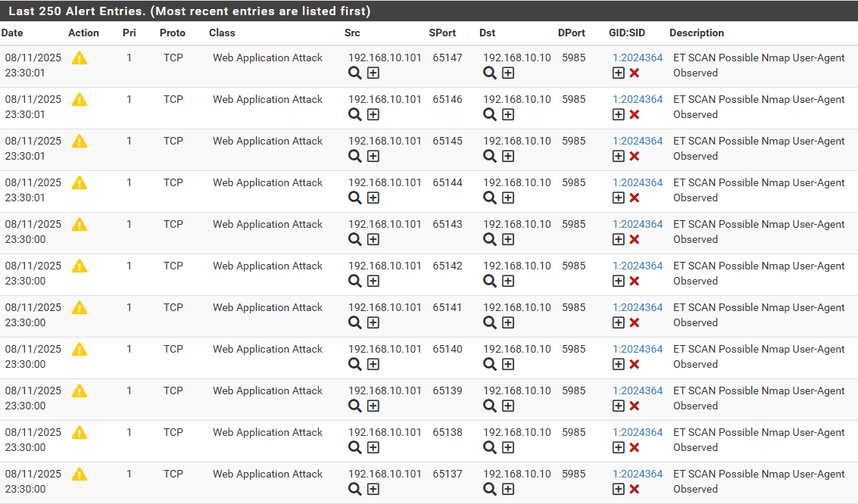Click source IP lookup magnifier in SPort 65147 row

pos(354,73)
